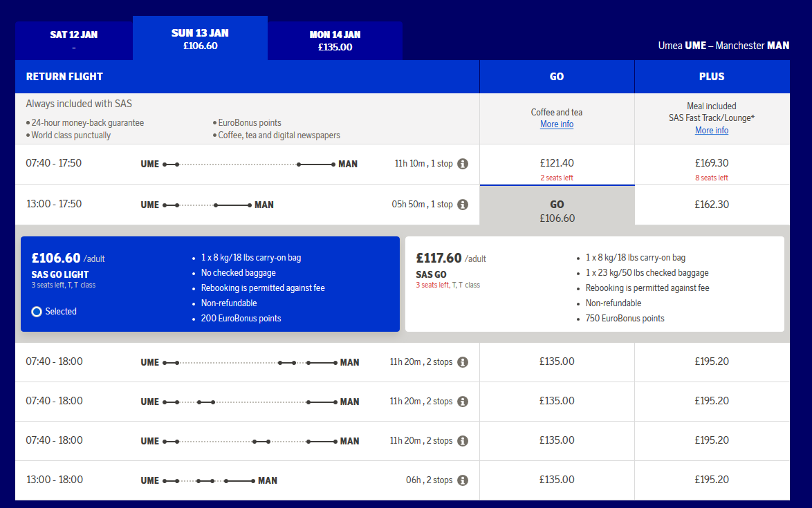Click '06h, 2 stops' duration text
Viewport: 812px width, 508px height.
point(430,480)
